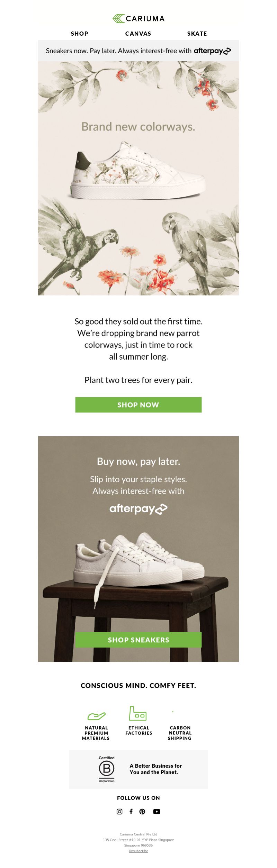This screenshot has height=868, width=277.
Task: Open the Instagram icon link
Action: (x=119, y=812)
